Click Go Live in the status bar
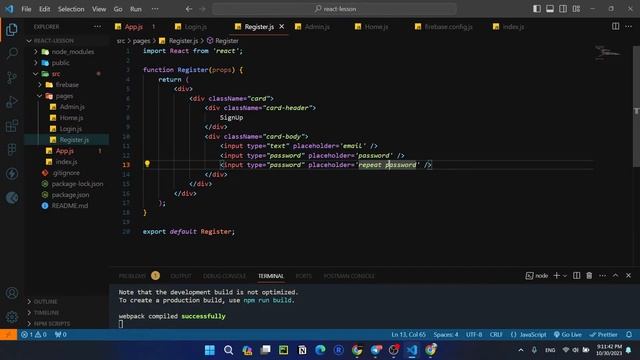The image size is (640, 360). (568, 335)
